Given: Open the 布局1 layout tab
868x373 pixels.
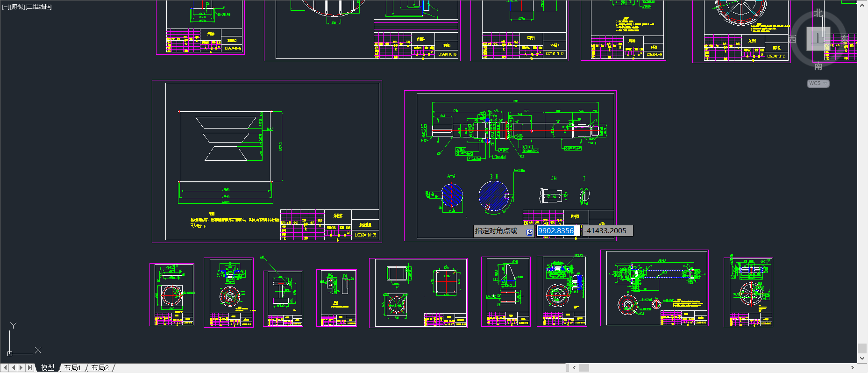Looking at the screenshot, I should (72, 368).
